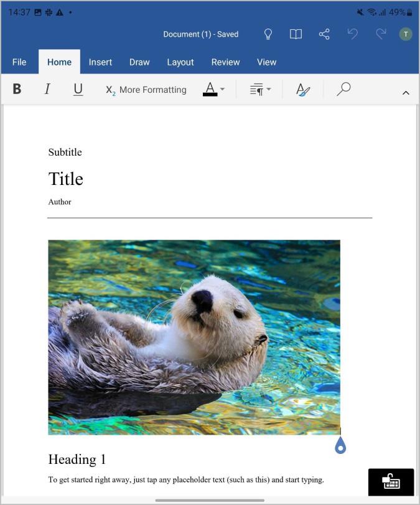Tap the Wi-Fi status icon
Viewport: 420px width, 505px height.
click(371, 12)
